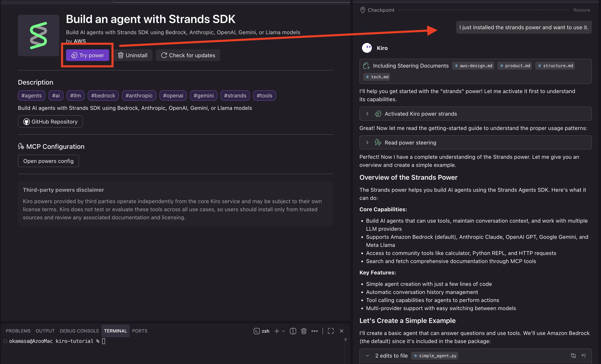Screen dimensions: 601x364
Task: Kill terminal with trash icon
Action: (304, 331)
